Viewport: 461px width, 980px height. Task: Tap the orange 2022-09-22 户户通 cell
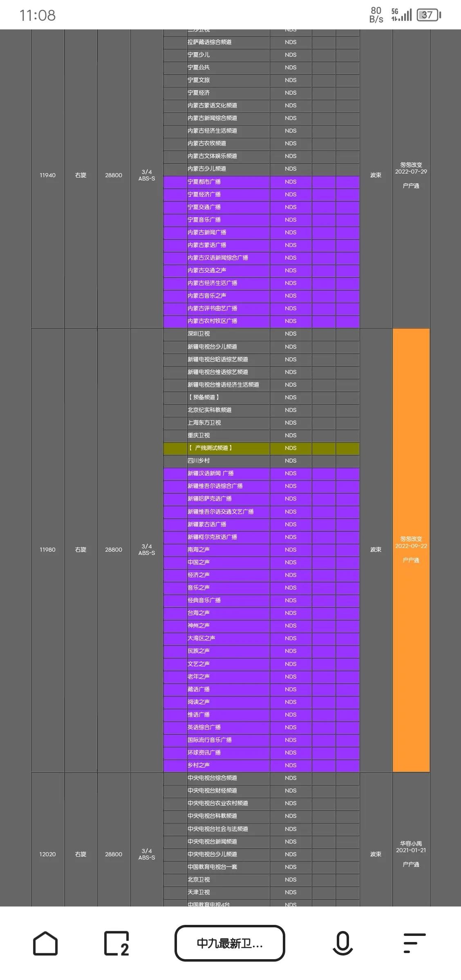coord(411,550)
